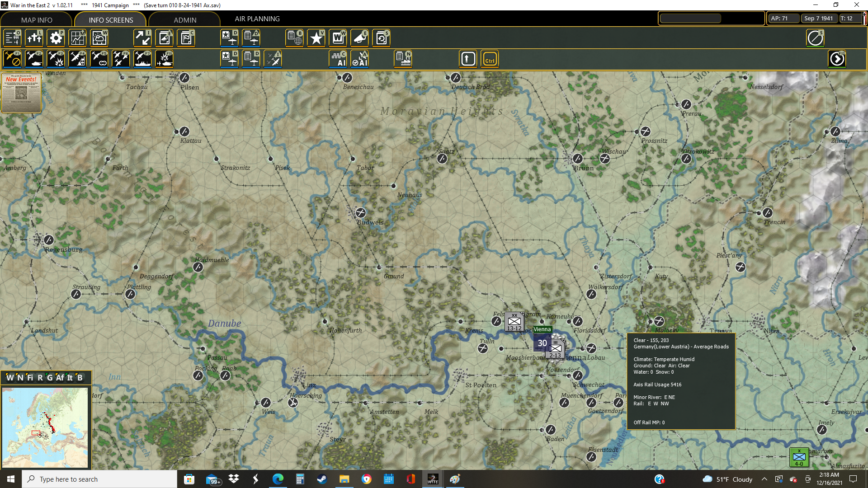Open Steam from the taskbar
Viewport: 868px width, 488px height.
(x=322, y=479)
